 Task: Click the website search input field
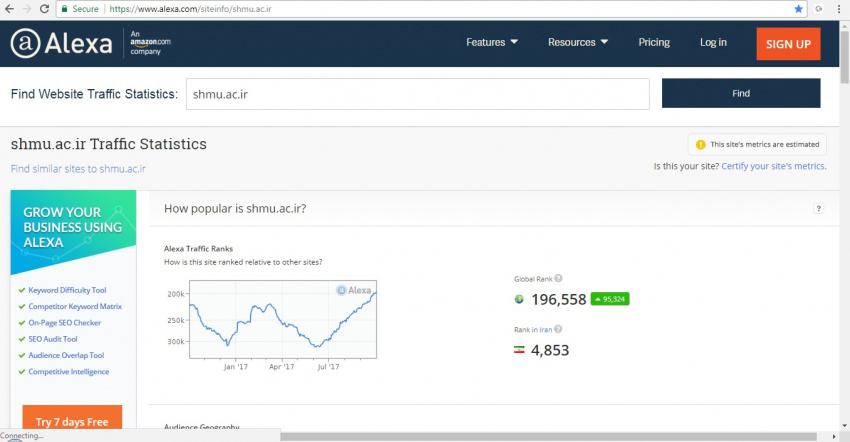(x=417, y=94)
